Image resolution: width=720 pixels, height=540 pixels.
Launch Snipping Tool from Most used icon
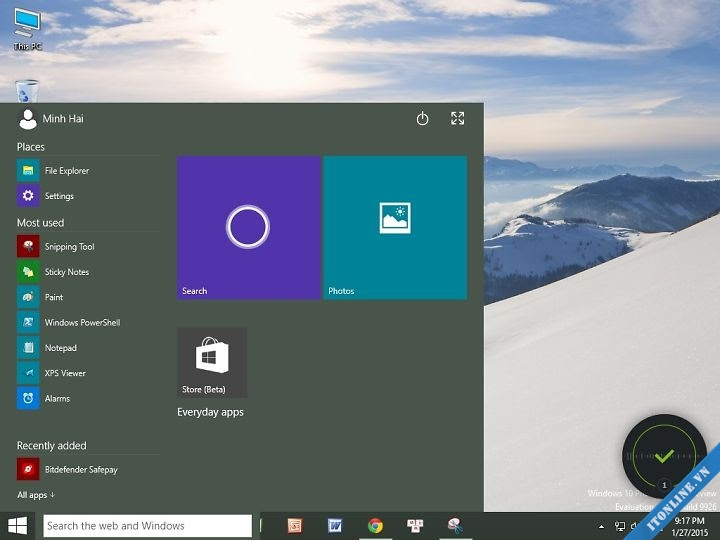pos(28,247)
